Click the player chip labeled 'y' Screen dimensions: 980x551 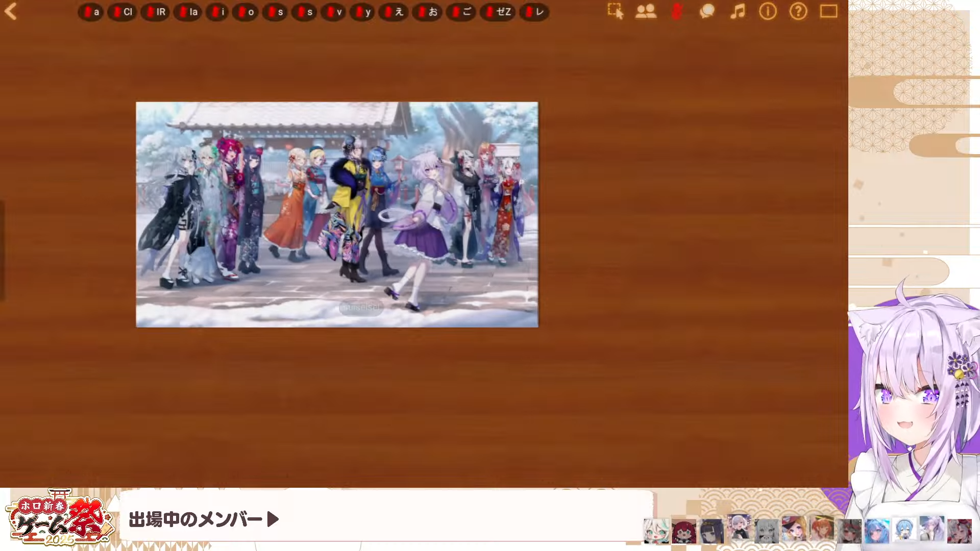[x=363, y=12]
